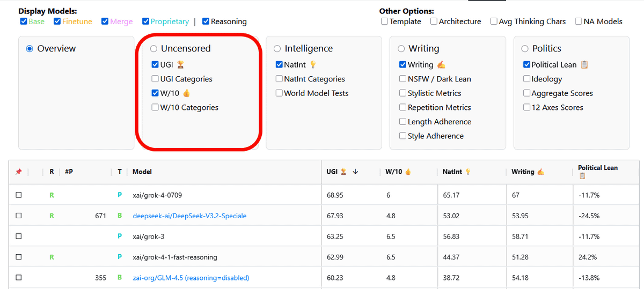Click the trophy icon in UGI column header
Viewport: 644px width, 289px height.
[x=343, y=172]
